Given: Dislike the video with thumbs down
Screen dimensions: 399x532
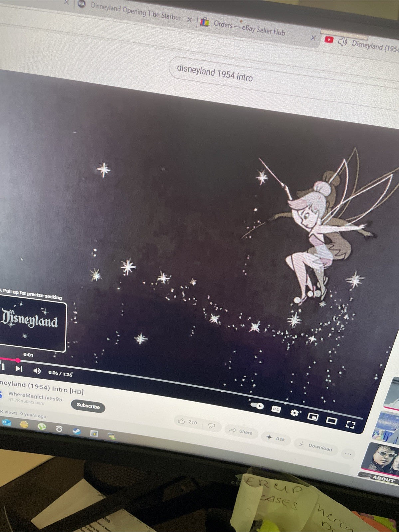Looking at the screenshot, I should [211, 426].
